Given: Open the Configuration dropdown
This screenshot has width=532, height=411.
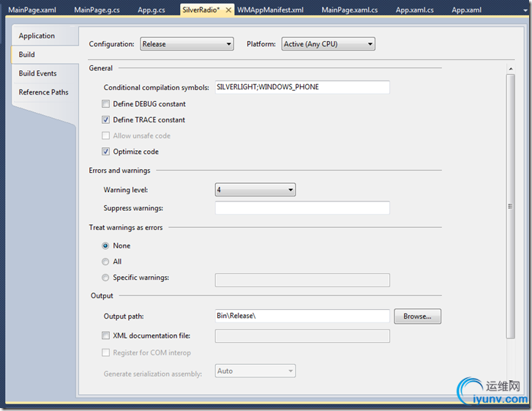Looking at the screenshot, I should [x=187, y=44].
